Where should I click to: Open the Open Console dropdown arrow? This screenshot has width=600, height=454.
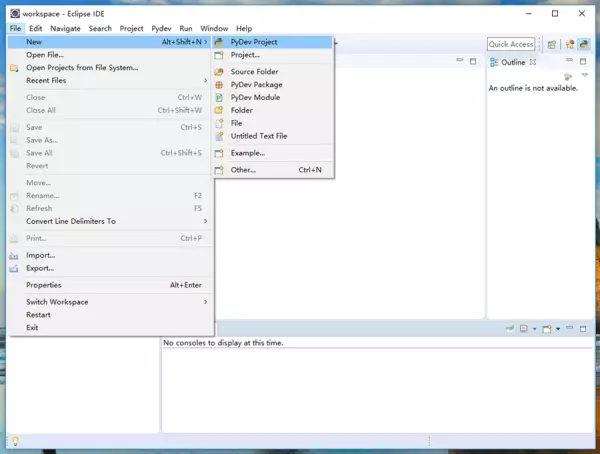558,329
